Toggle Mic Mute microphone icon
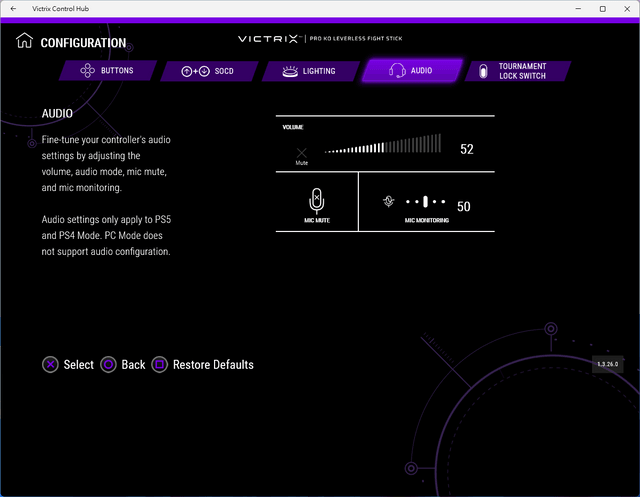640x497 pixels. click(317, 201)
